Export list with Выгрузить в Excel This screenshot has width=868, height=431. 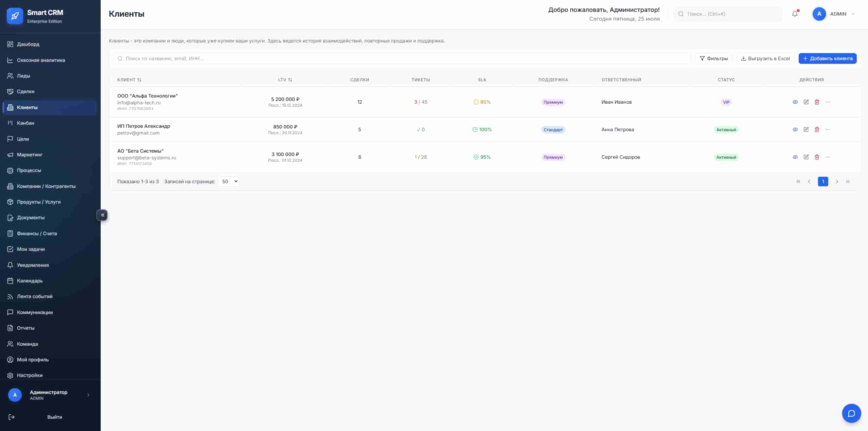(x=765, y=58)
